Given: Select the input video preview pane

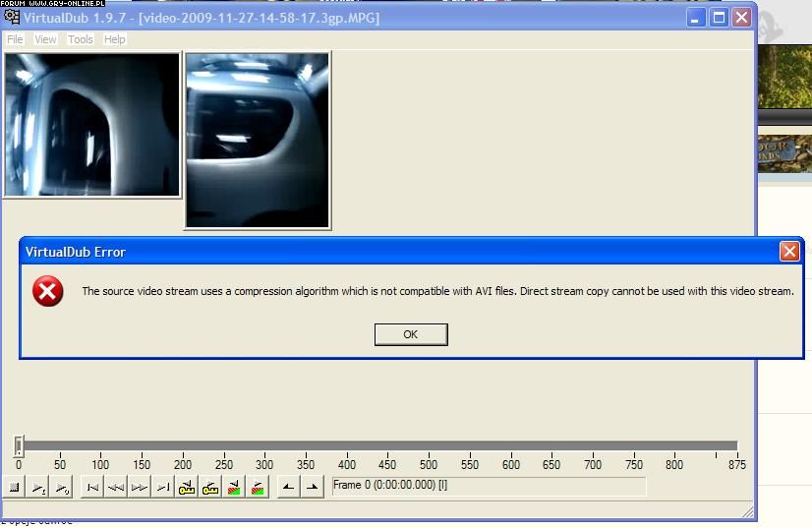Looking at the screenshot, I should click(x=92, y=125).
